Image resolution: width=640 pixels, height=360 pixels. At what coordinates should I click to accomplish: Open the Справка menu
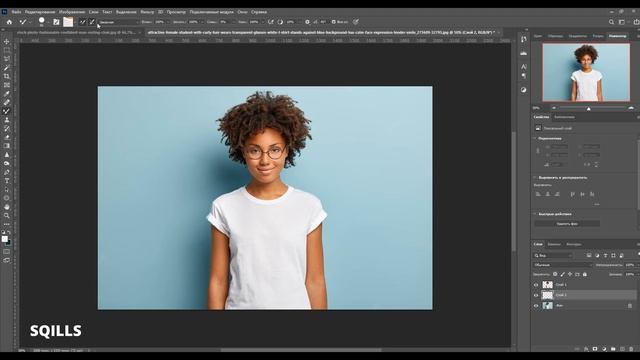pyautogui.click(x=259, y=12)
